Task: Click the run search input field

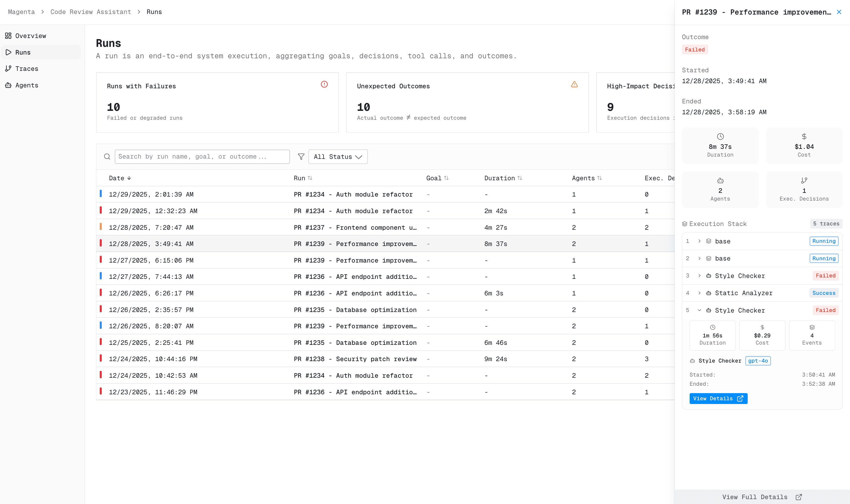Action: 202,157
